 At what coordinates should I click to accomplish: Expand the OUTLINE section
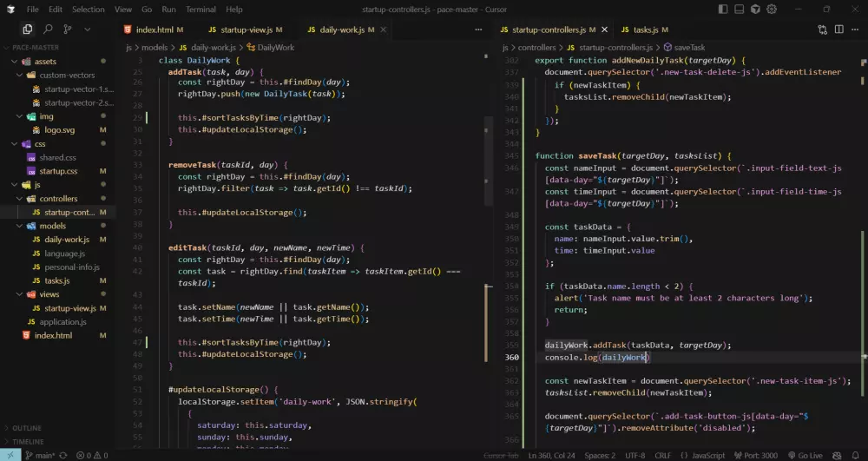coord(27,428)
